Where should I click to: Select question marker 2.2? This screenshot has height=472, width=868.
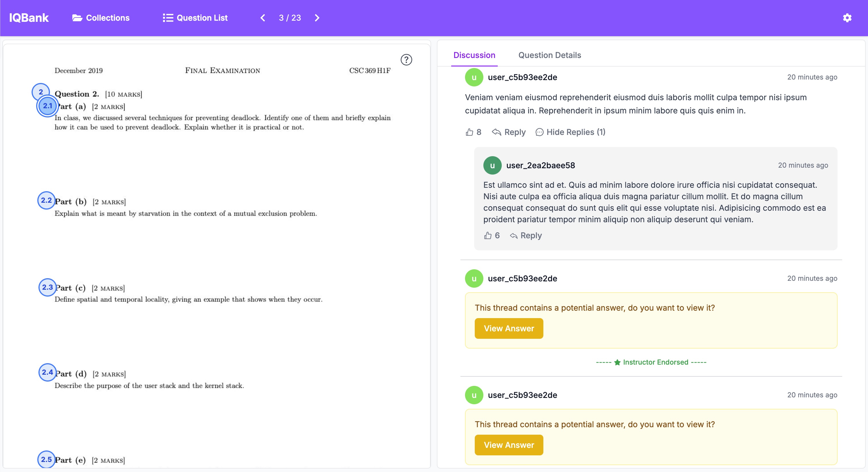click(46, 200)
